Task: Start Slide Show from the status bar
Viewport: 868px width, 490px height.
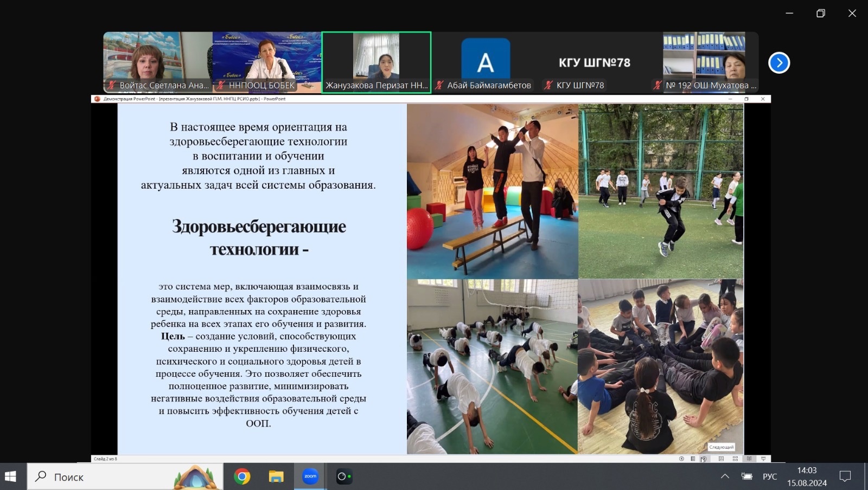Action: [x=763, y=459]
